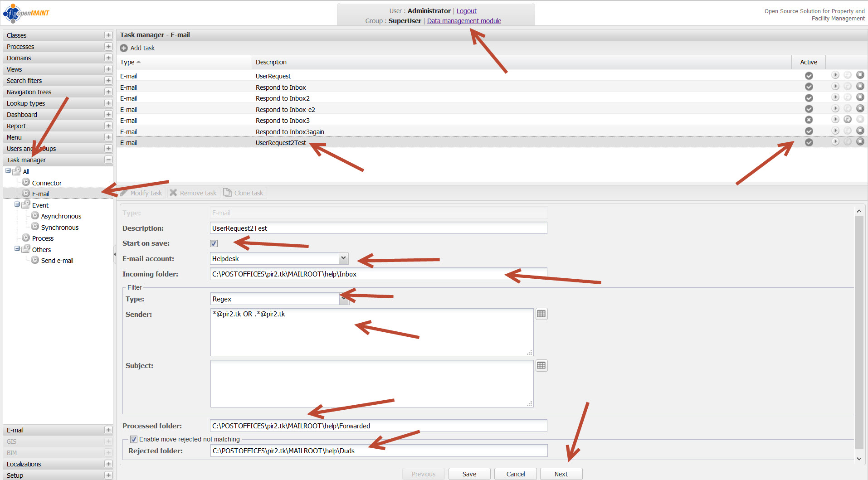
Task: Stop the Respond to Inbox2 task
Action: [860, 97]
